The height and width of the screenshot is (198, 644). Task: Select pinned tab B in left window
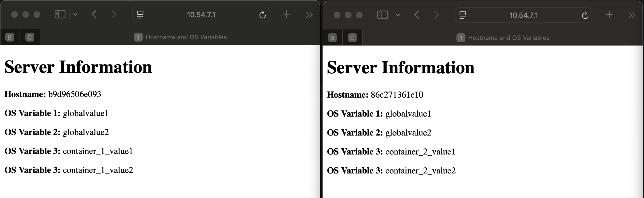(10, 37)
